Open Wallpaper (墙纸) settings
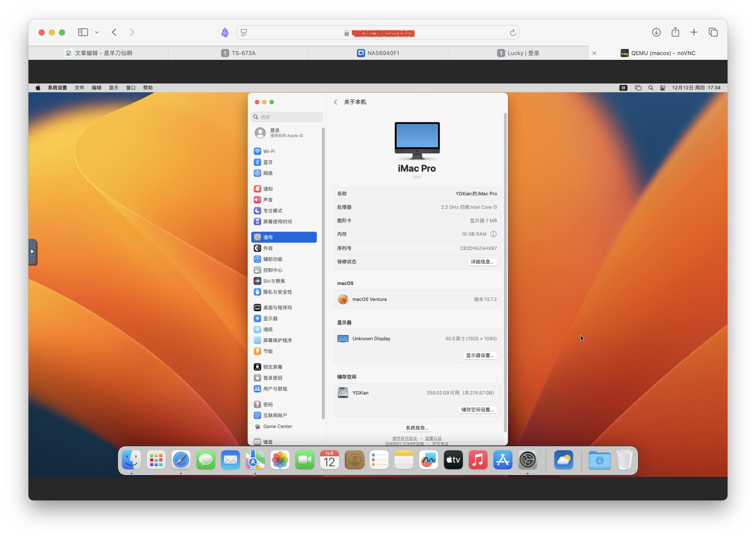756x538 pixels. [284, 329]
